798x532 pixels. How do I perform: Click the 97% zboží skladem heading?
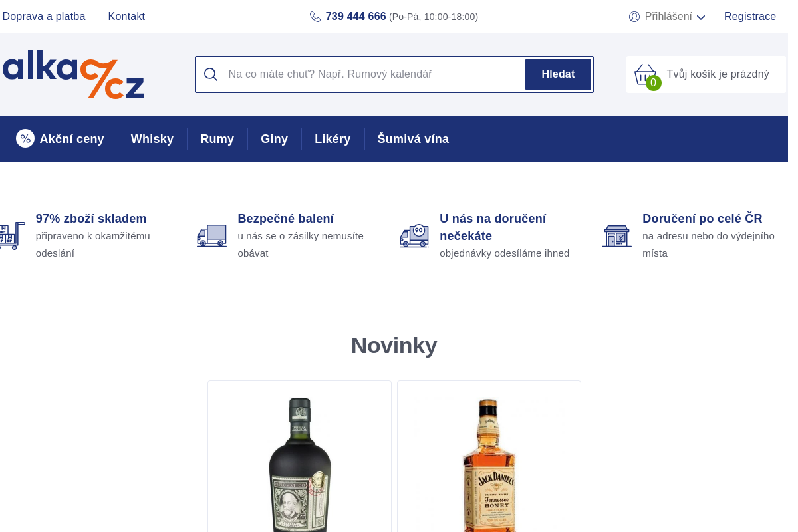coord(91,219)
